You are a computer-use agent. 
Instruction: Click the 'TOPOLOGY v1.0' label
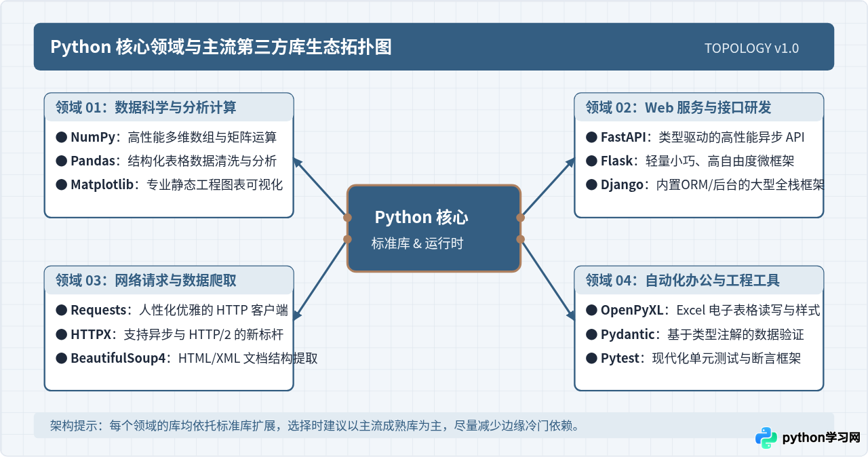coord(751,48)
